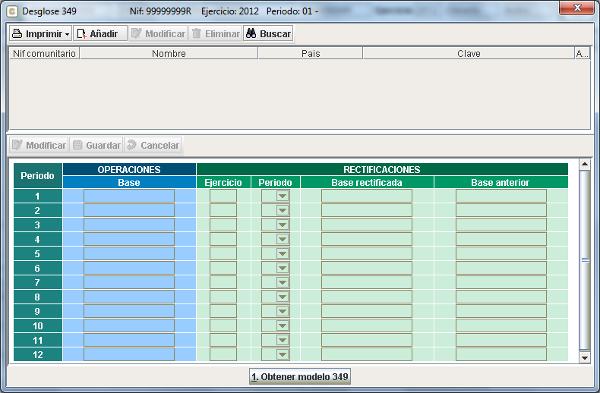Open the Periodo dropdown in row 11
Viewport: 600px width, 393px height.
(282, 340)
